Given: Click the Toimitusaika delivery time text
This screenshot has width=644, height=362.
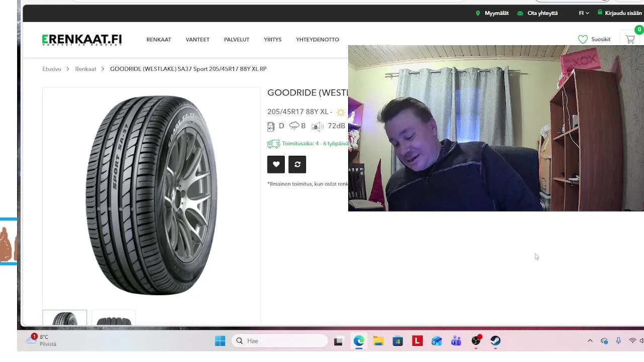Looking at the screenshot, I should [x=315, y=143].
